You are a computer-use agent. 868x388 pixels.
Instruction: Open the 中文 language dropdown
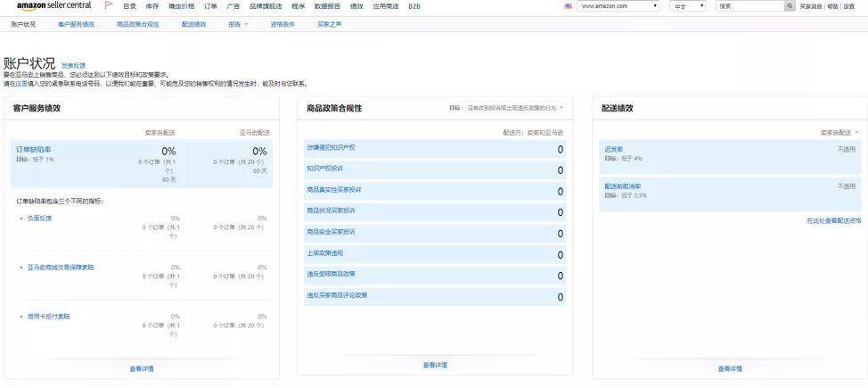[x=688, y=6]
